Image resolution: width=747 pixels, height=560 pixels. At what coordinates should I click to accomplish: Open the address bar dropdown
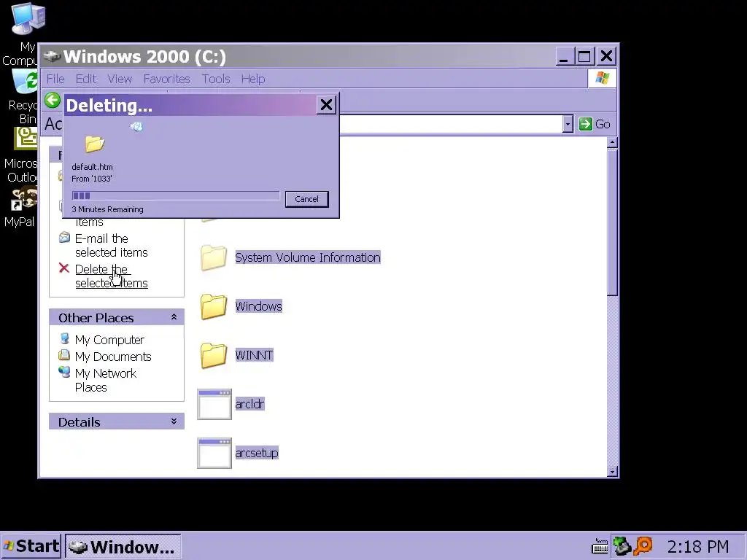coord(567,124)
